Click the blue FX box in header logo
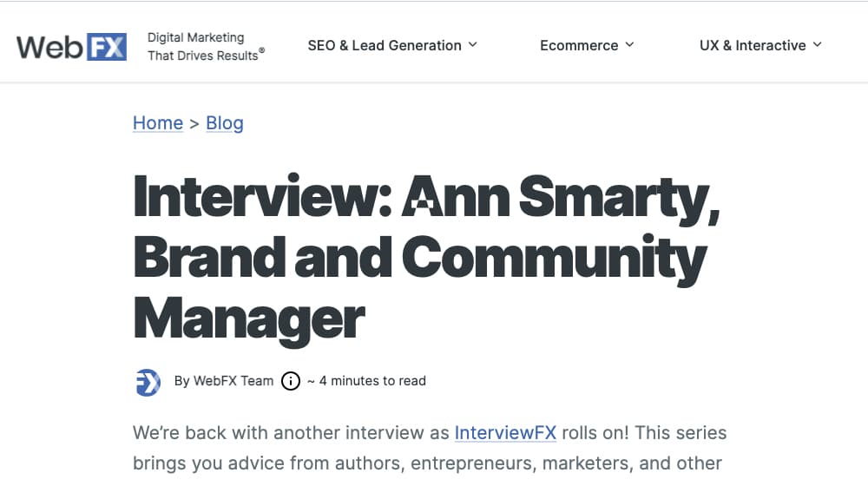The image size is (868, 486). click(x=107, y=45)
